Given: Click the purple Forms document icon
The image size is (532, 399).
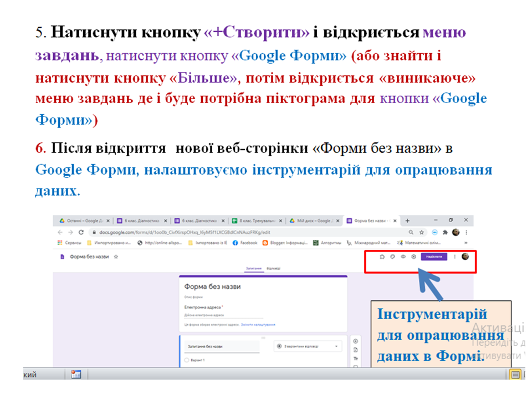Looking at the screenshot, I should pos(62,257).
